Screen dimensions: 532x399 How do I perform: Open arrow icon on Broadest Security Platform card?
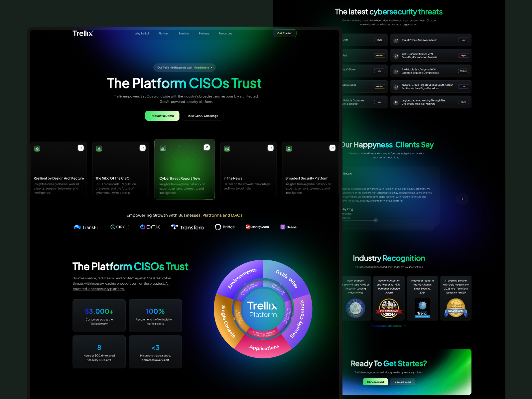point(332,148)
